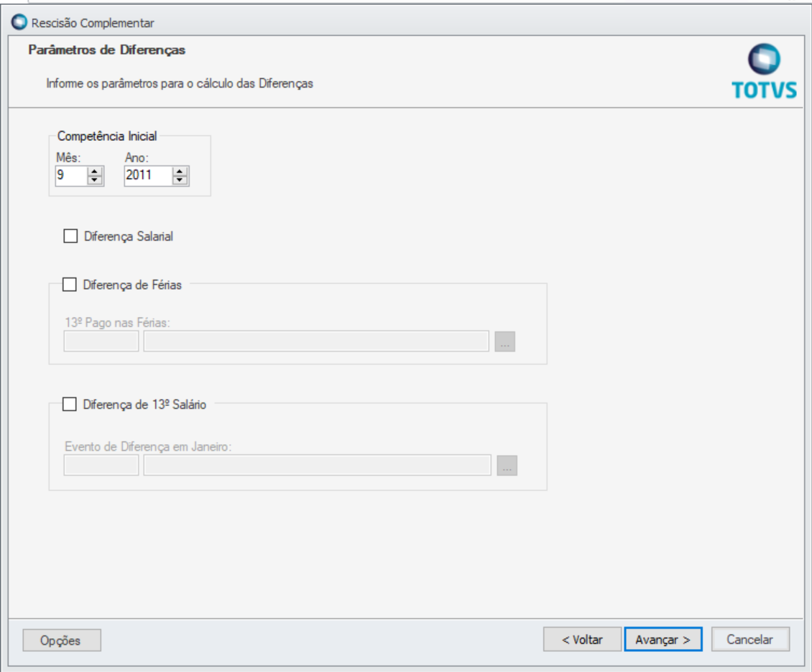Check the Diferença de Férias option
Viewport: 812px width, 672px height.
point(70,285)
